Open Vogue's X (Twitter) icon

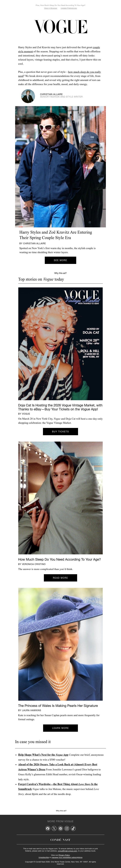point(54,829)
